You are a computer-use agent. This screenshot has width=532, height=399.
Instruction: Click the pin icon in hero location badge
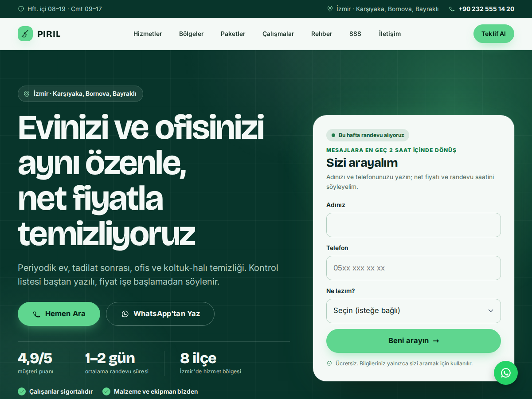tap(26, 94)
